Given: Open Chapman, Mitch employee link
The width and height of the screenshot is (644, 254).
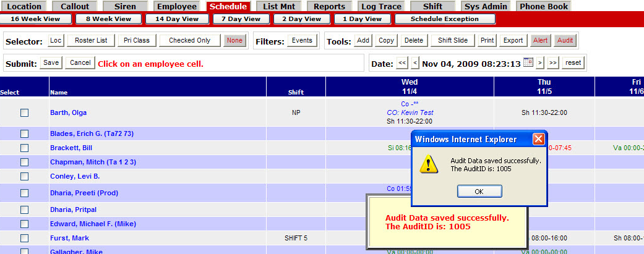Looking at the screenshot, I should 93,162.
